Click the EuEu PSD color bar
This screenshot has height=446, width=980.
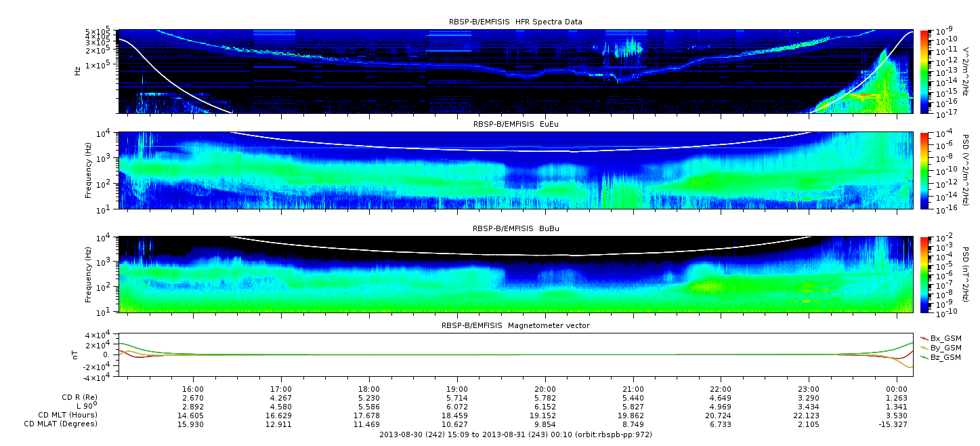point(924,170)
